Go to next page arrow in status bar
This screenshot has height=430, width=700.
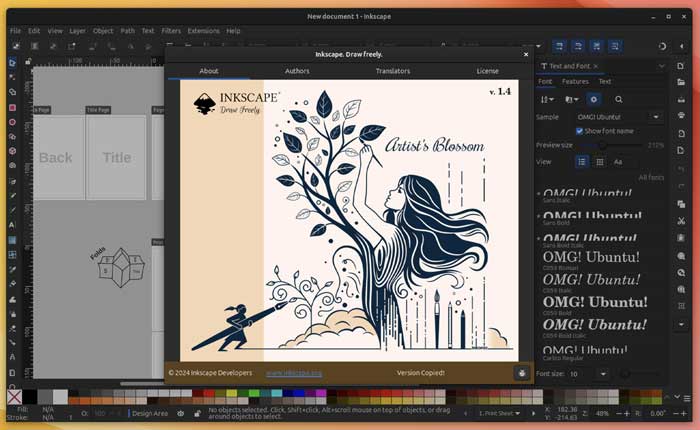(533, 413)
